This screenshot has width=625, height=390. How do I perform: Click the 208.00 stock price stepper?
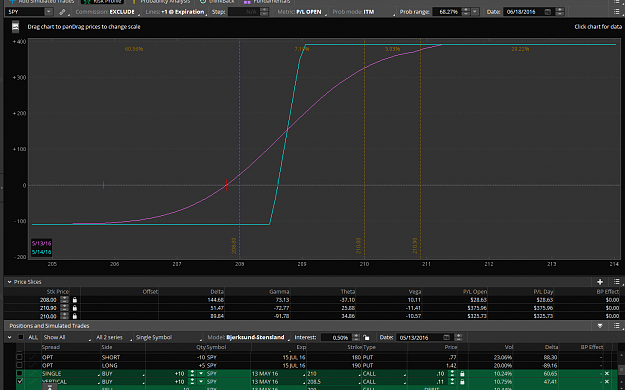[64, 299]
